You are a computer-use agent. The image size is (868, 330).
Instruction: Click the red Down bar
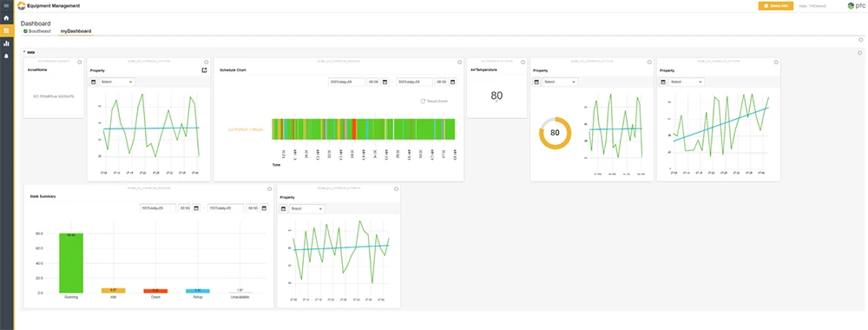tap(155, 291)
